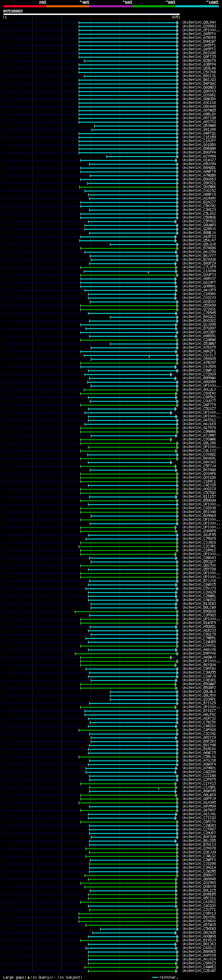Open hit UniRef100_Q8L940
Image resolution: width=222 pixels, height=980 pixels.
click(199, 23)
